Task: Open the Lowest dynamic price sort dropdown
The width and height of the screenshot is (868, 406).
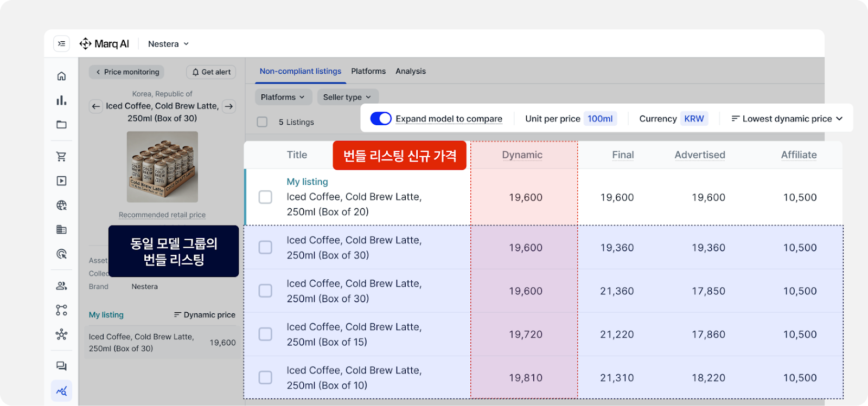Action: tap(787, 119)
